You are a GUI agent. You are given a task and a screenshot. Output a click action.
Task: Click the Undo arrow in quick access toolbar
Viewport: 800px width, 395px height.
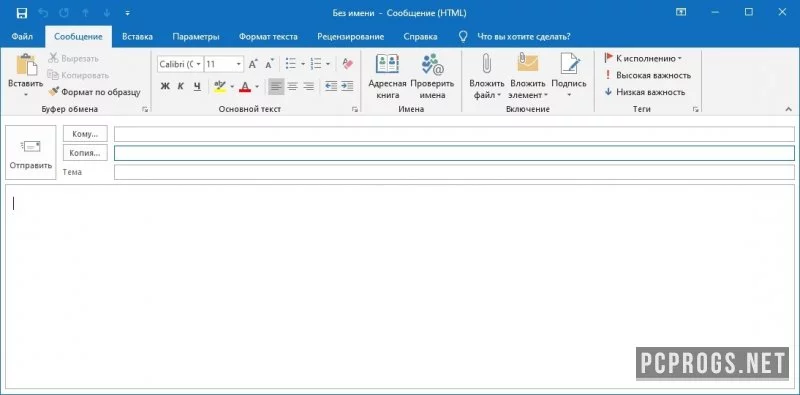point(44,13)
